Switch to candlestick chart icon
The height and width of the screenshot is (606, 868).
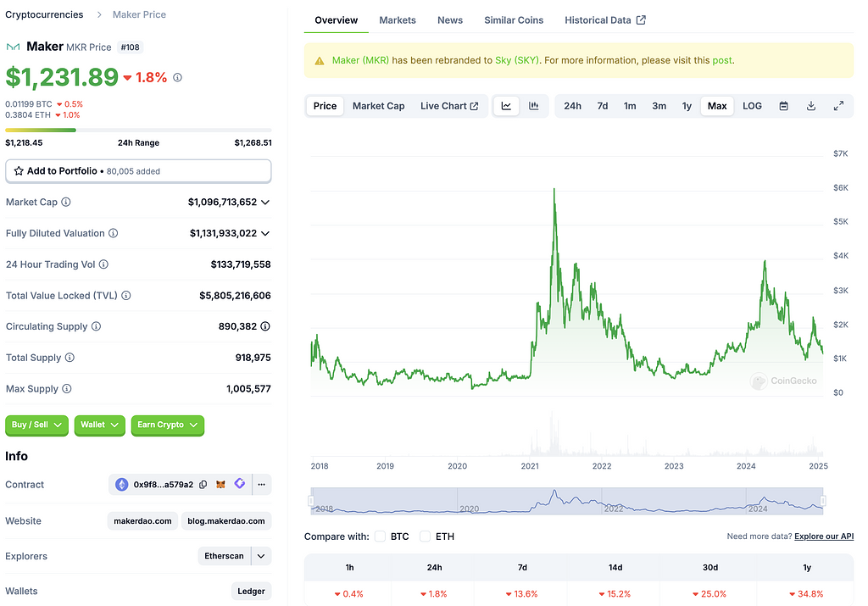[x=534, y=106]
